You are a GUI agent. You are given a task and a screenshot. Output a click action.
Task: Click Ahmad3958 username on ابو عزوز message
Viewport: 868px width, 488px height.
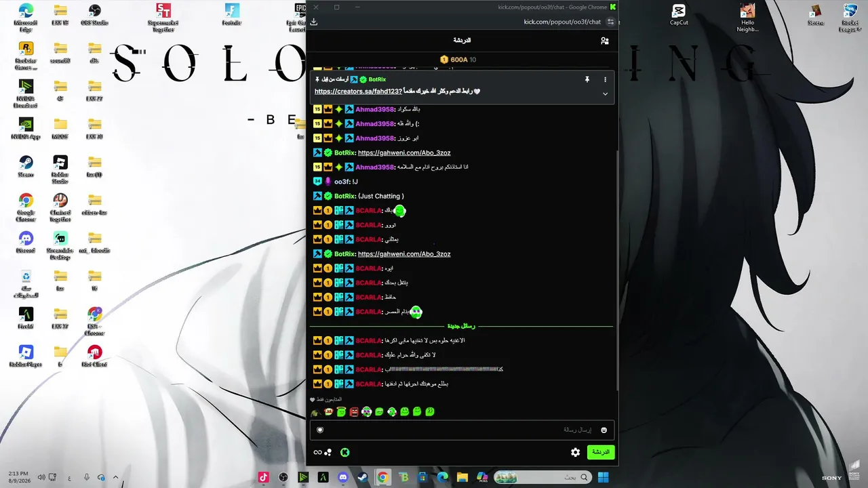[374, 138]
